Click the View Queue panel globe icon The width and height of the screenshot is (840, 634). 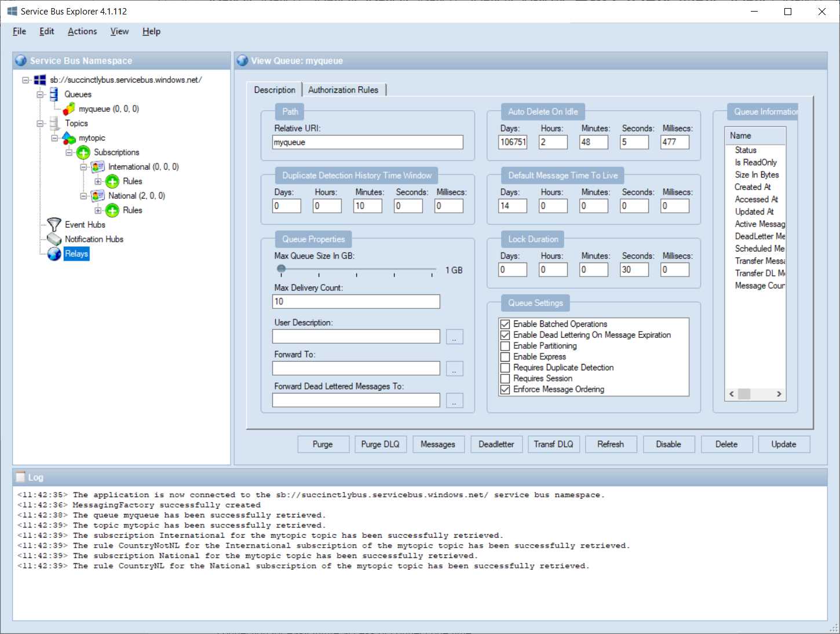click(242, 60)
